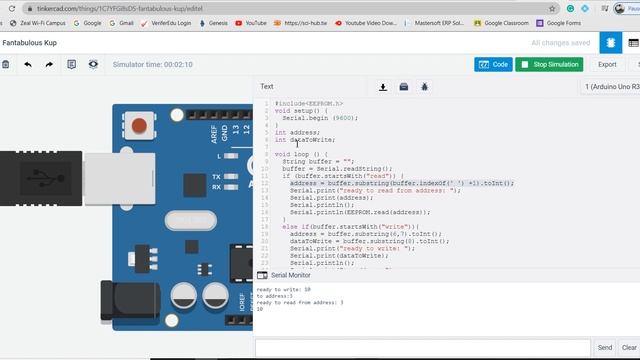Image resolution: width=640 pixels, height=360 pixels.
Task: Click the Tinkercad address bar URL
Action: pos(120,9)
